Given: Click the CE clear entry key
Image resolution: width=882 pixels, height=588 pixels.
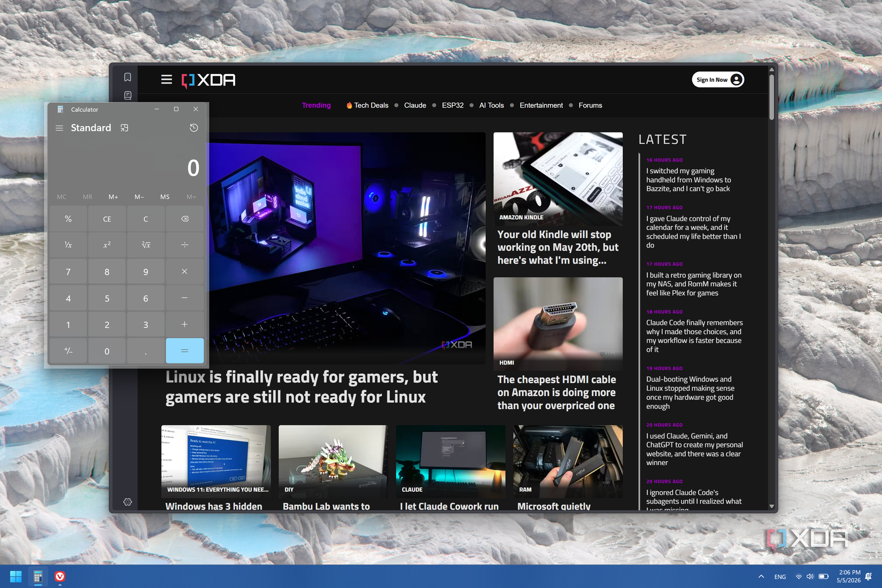Looking at the screenshot, I should [107, 219].
